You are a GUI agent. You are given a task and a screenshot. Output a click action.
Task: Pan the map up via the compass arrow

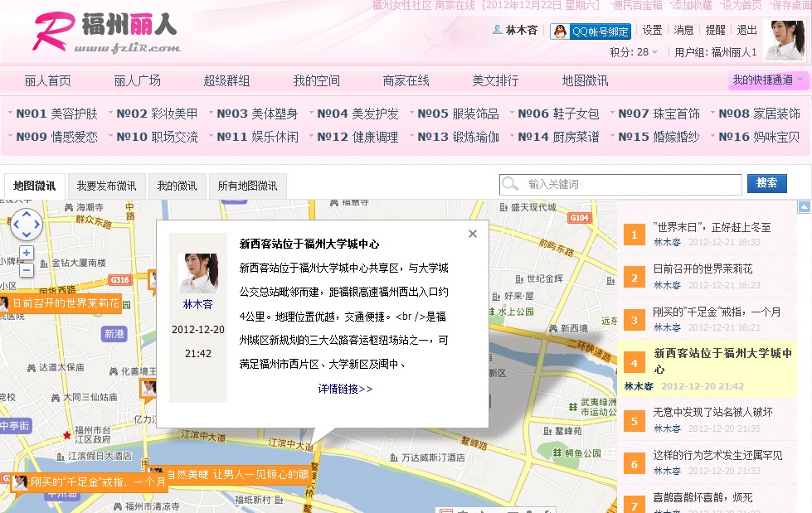click(x=27, y=215)
